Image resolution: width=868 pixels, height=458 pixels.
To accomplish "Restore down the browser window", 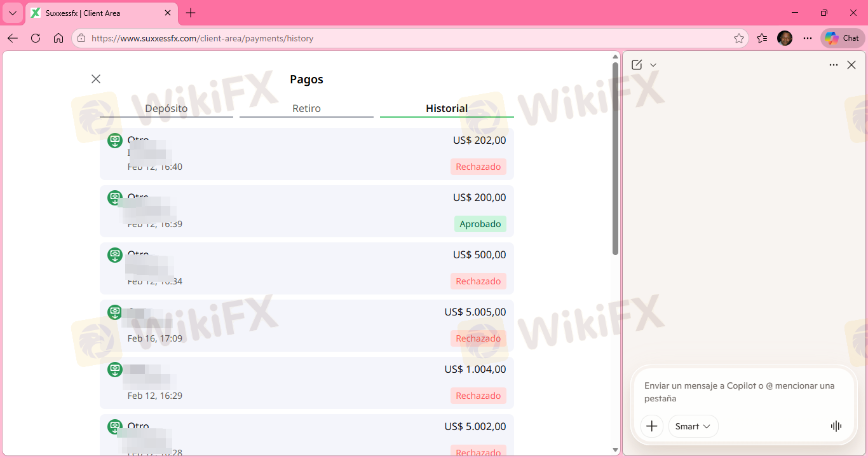I will tap(824, 13).
